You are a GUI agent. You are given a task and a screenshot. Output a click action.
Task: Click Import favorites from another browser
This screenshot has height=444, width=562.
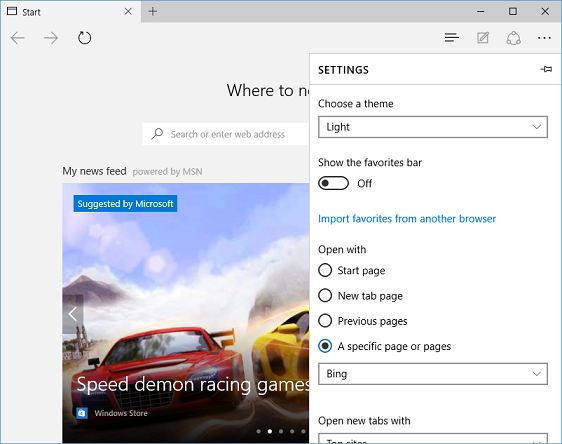click(x=407, y=219)
